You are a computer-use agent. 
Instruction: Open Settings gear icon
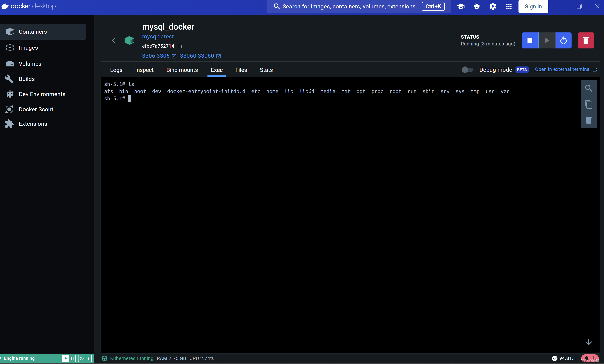(493, 6)
